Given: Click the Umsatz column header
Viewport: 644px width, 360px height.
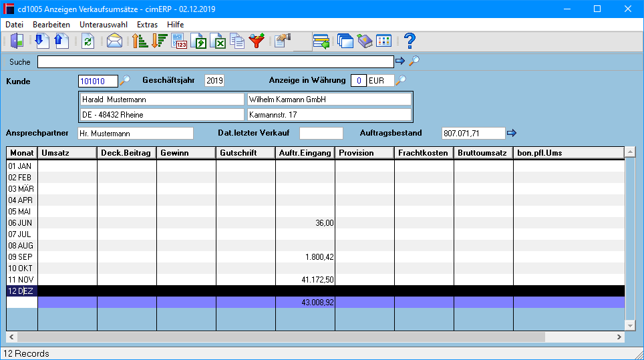Looking at the screenshot, I should [67, 153].
